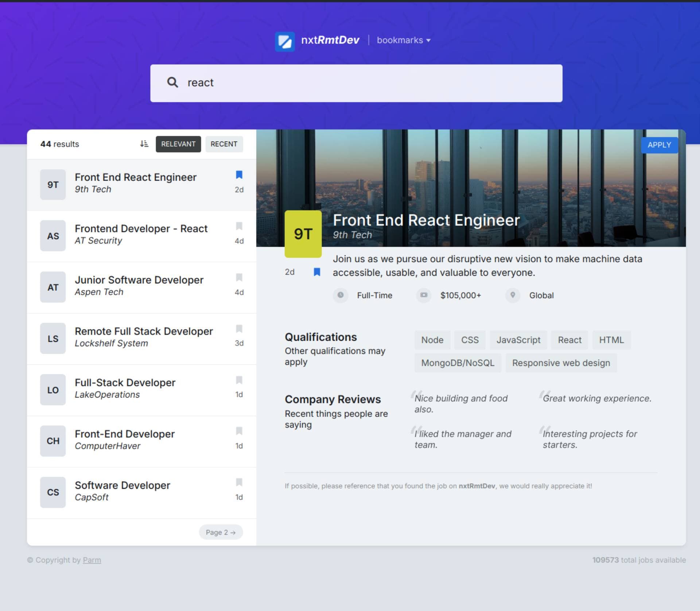Click the clock icon beside Full-Time
The width and height of the screenshot is (700, 611).
point(340,295)
